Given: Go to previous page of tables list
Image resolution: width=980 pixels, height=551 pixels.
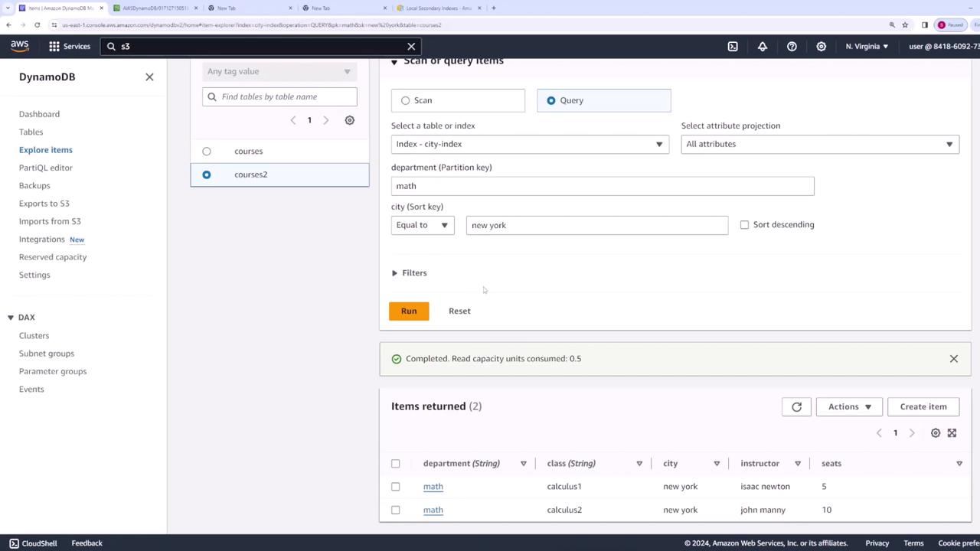Looking at the screenshot, I should coord(292,120).
